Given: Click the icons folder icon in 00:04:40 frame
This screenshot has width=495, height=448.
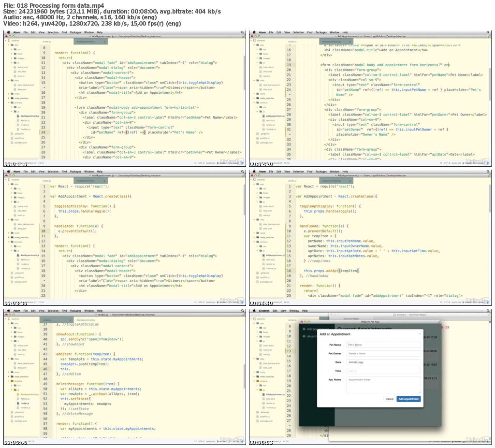Looking at the screenshot, I should pos(258,233).
